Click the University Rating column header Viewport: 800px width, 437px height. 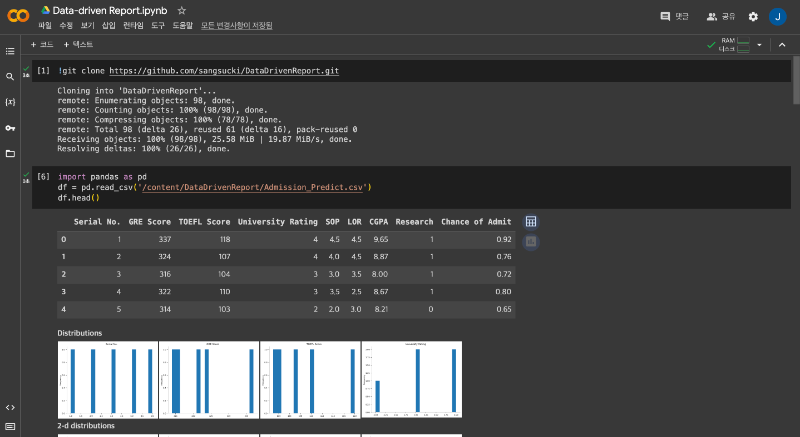click(278, 222)
